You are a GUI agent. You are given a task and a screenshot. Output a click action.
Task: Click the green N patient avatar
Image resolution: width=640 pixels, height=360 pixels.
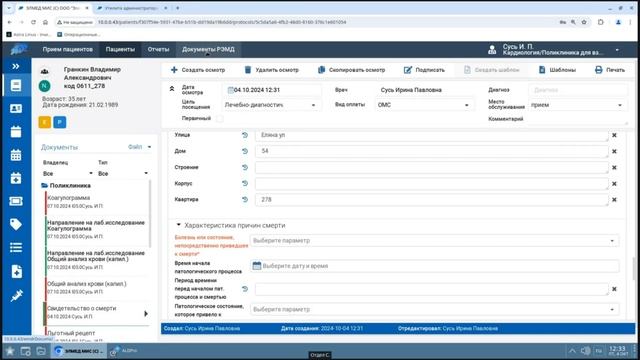click(x=44, y=86)
